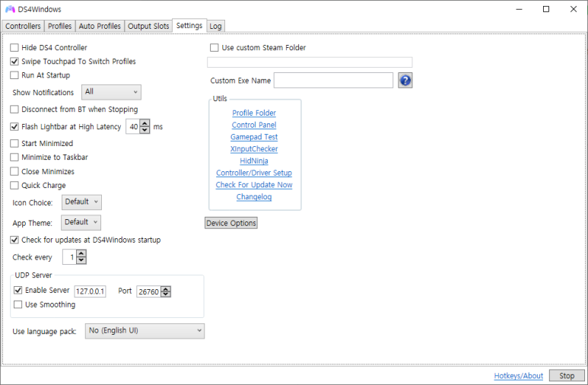This screenshot has height=385, width=588.
Task: Open Profile Folder link
Action: (254, 113)
